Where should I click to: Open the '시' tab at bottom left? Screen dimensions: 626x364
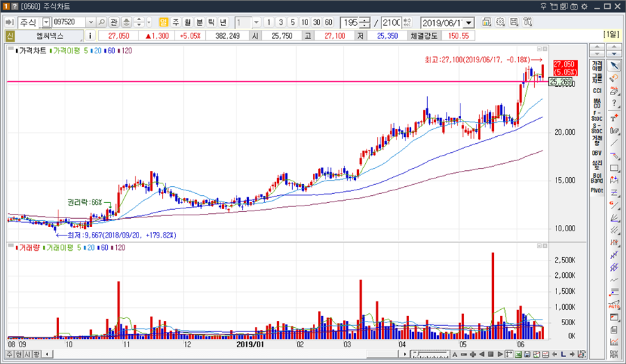tap(28, 354)
